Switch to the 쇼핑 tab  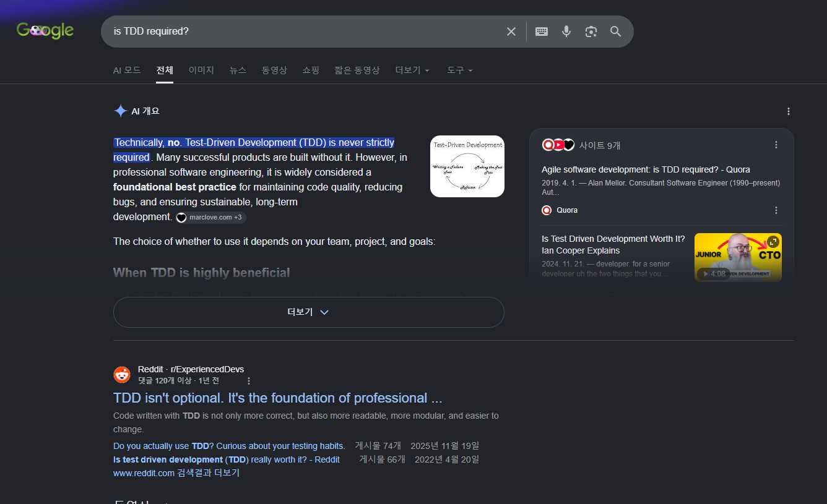311,70
